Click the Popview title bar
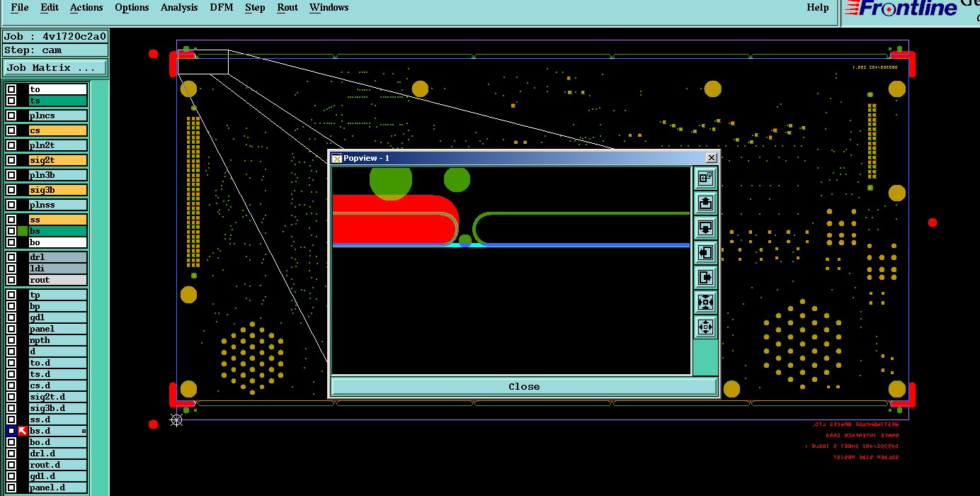 pos(524,158)
